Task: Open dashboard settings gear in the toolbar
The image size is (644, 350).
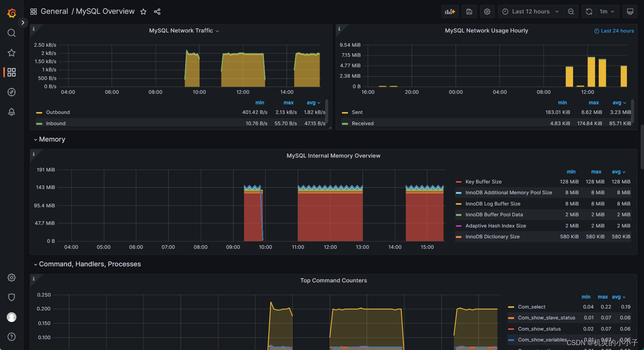Action: coord(487,12)
